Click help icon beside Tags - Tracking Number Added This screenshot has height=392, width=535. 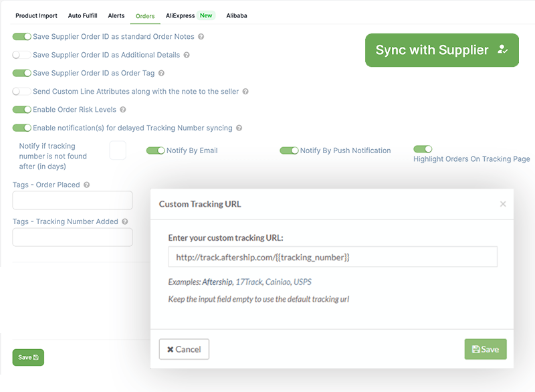tap(125, 221)
